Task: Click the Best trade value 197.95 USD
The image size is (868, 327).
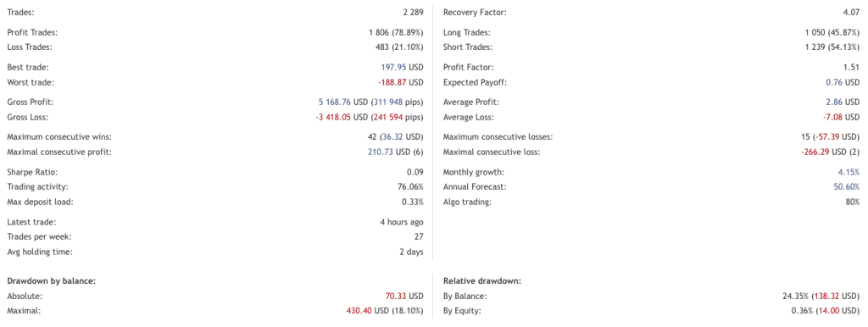Action: [401, 68]
